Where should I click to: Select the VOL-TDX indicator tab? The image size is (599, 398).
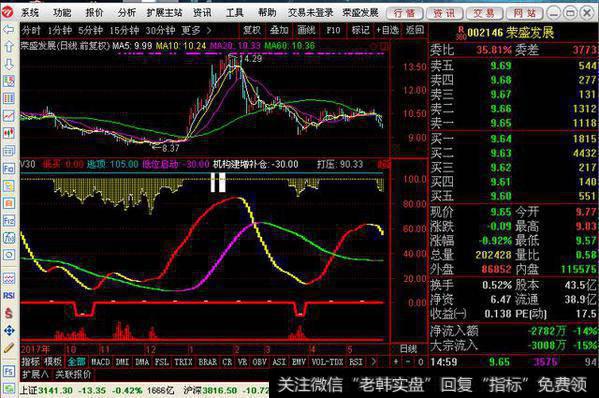pos(327,361)
